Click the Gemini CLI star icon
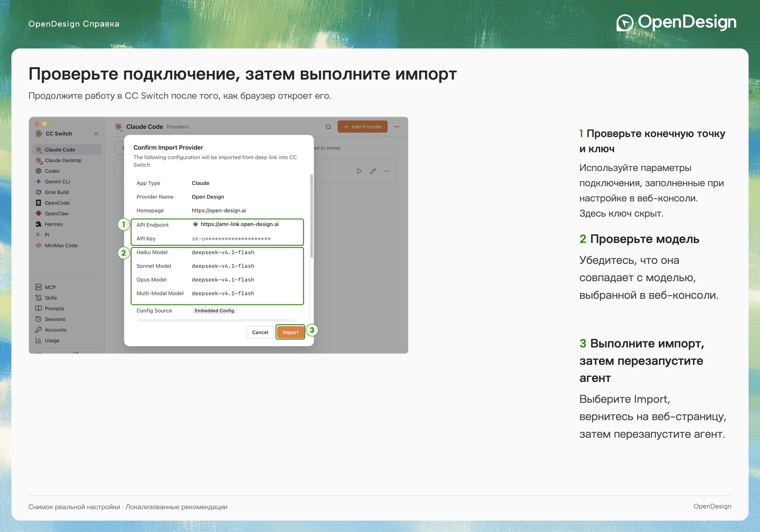Screen dimensions: 760x532 (38, 181)
